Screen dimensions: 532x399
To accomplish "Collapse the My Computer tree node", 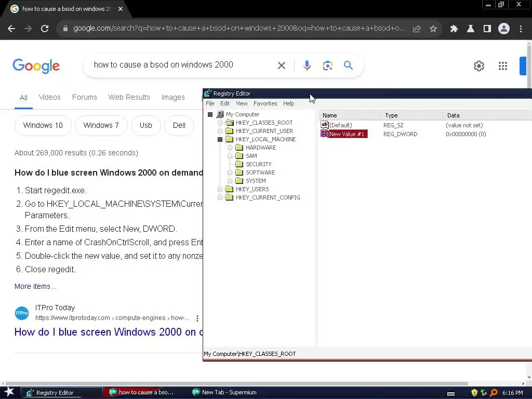I will 210,115.
